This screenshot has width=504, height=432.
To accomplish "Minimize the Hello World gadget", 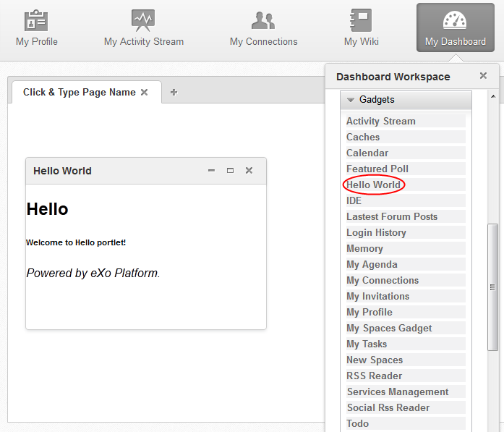I will point(211,171).
